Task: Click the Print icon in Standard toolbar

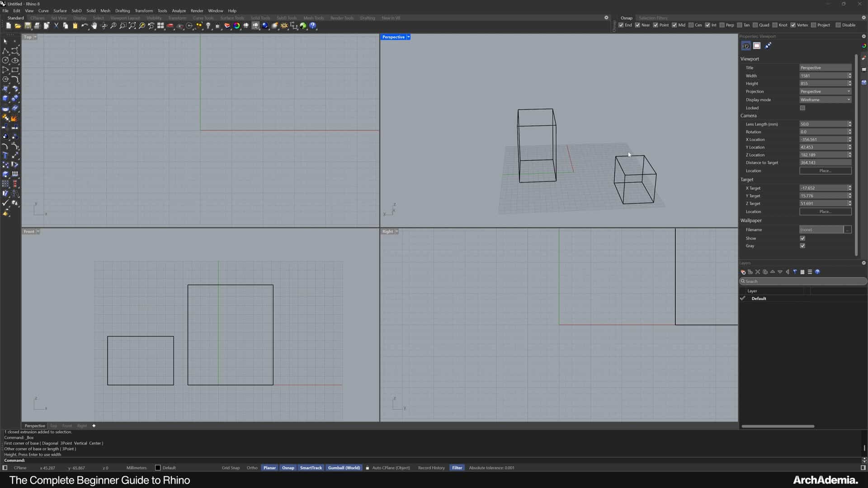Action: click(37, 26)
